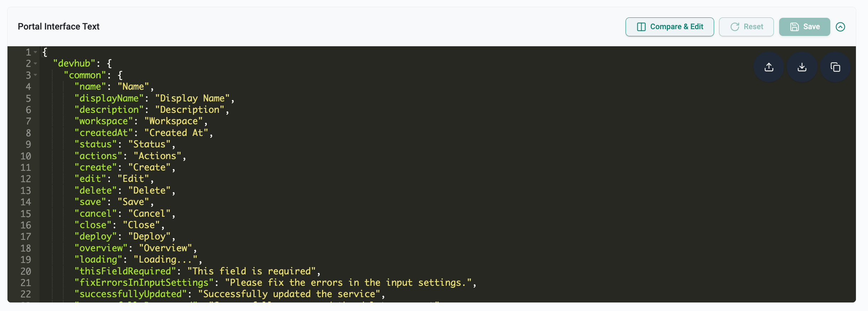Click the Portal Interface Text heading
This screenshot has height=311, width=868.
tap(59, 27)
